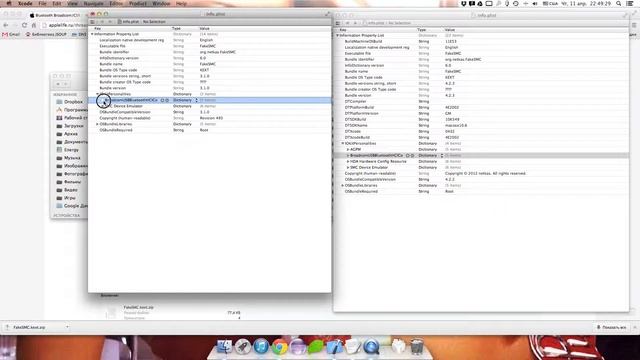This screenshot has height=360, width=640.
Task: Select Executable file row in front window
Action: (x=209, y=46)
